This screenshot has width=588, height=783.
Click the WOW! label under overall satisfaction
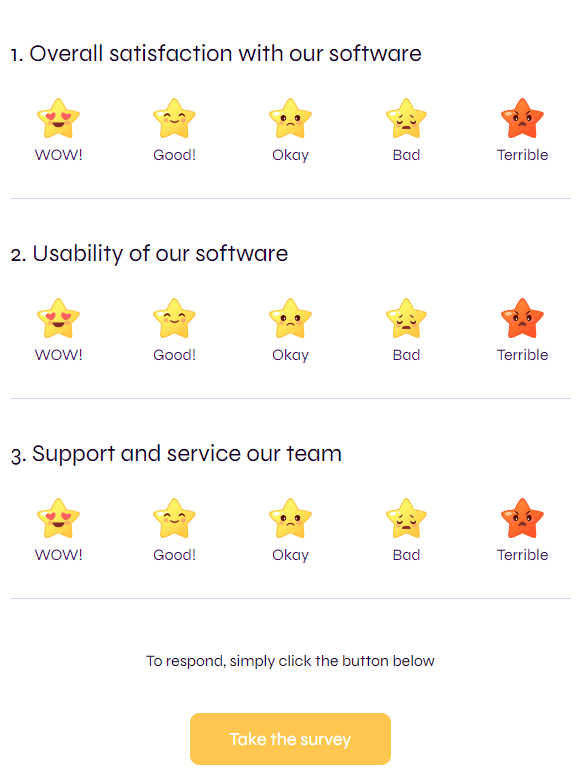point(58,155)
